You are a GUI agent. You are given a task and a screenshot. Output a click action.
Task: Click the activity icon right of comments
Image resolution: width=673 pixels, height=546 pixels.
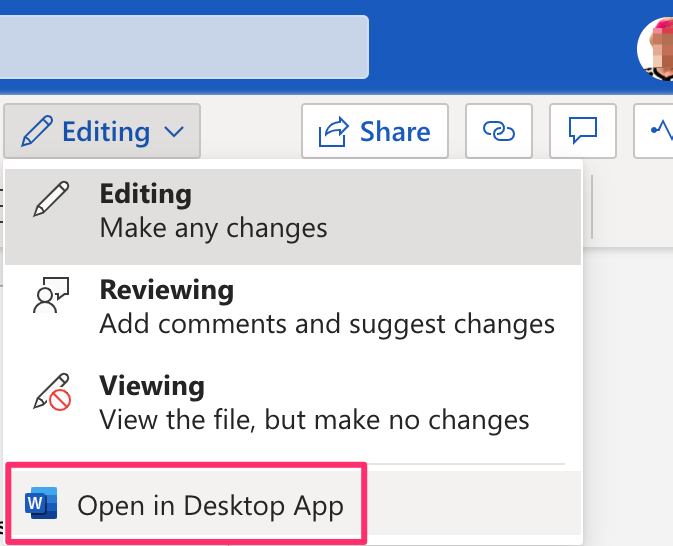659,131
